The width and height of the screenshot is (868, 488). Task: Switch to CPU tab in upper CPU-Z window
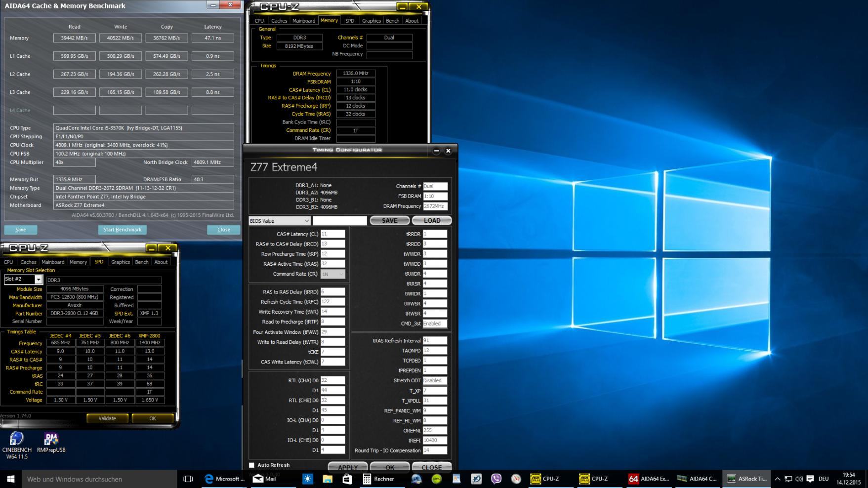[259, 21]
